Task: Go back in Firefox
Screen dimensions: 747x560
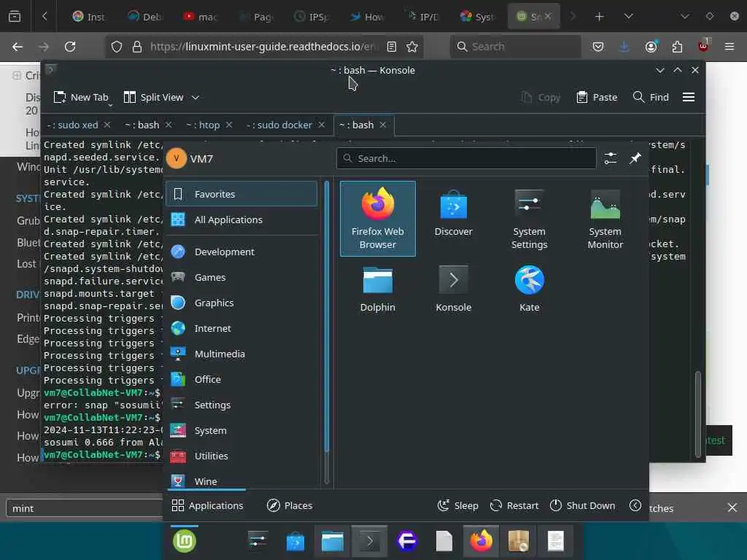Action: (18, 47)
